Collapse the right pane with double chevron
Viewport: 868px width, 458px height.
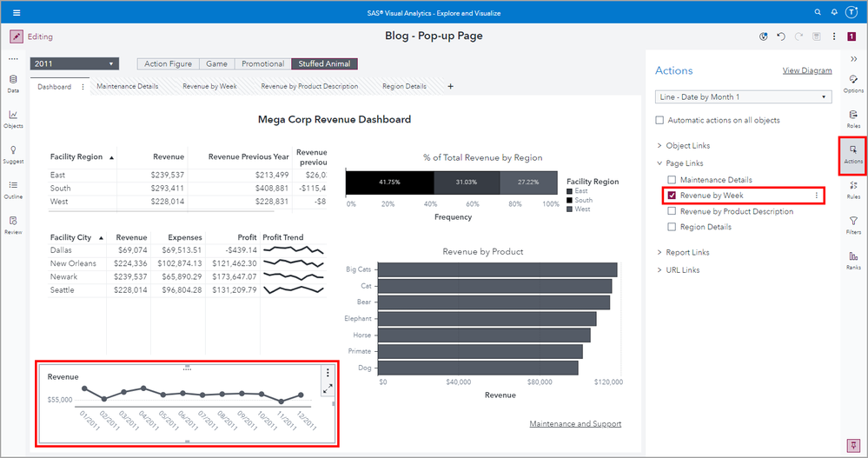coord(853,59)
